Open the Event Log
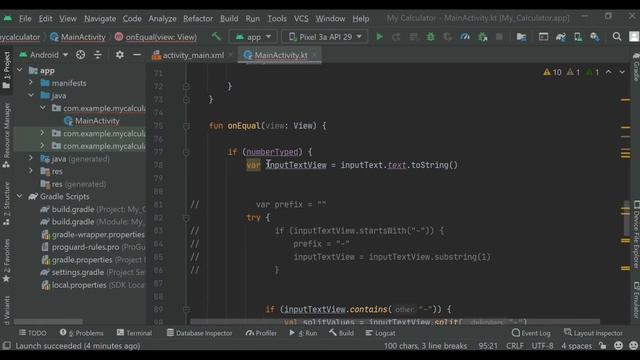 coord(531,333)
